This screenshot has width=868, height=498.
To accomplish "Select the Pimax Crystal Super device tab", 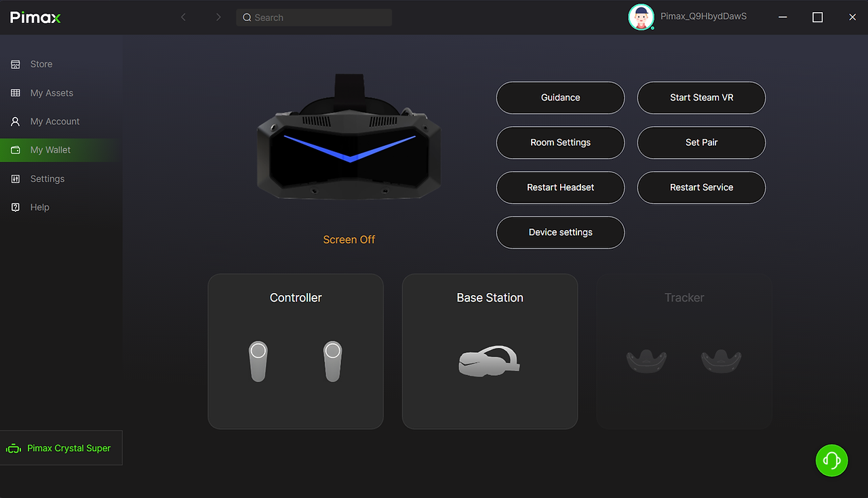I will 61,448.
